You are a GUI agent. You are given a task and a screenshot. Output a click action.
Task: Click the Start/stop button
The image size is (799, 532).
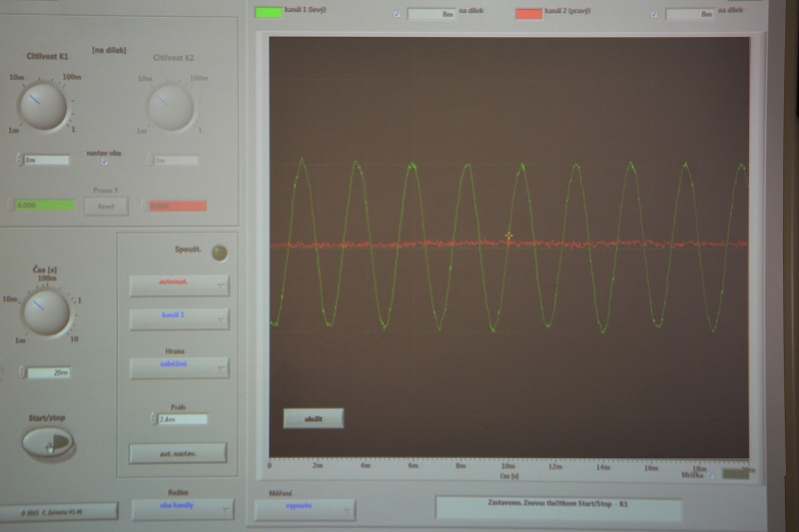point(48,442)
